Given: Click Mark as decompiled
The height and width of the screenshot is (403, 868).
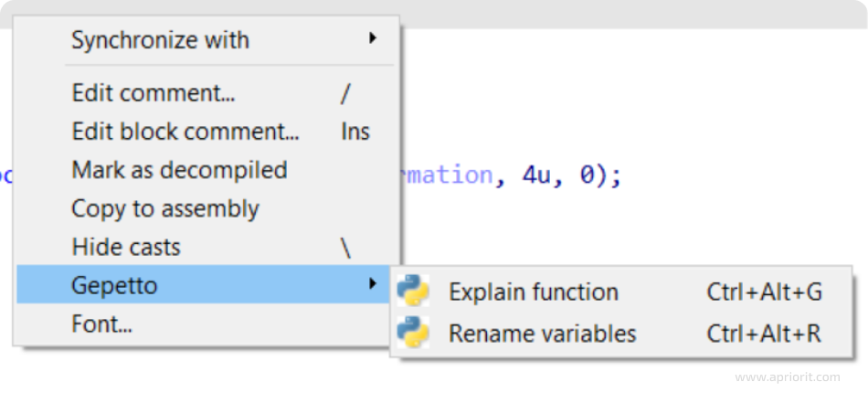Looking at the screenshot, I should coord(205,170).
